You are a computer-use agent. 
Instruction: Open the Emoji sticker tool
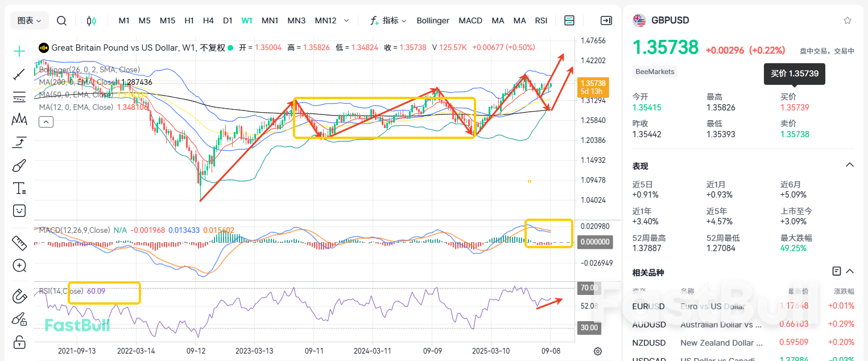pyautogui.click(x=19, y=211)
